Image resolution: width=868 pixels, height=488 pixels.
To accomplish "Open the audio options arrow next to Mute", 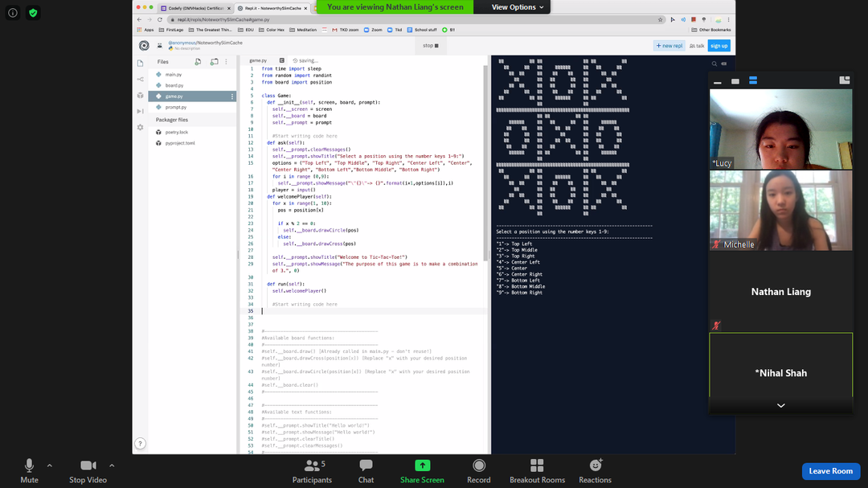I will point(50,465).
